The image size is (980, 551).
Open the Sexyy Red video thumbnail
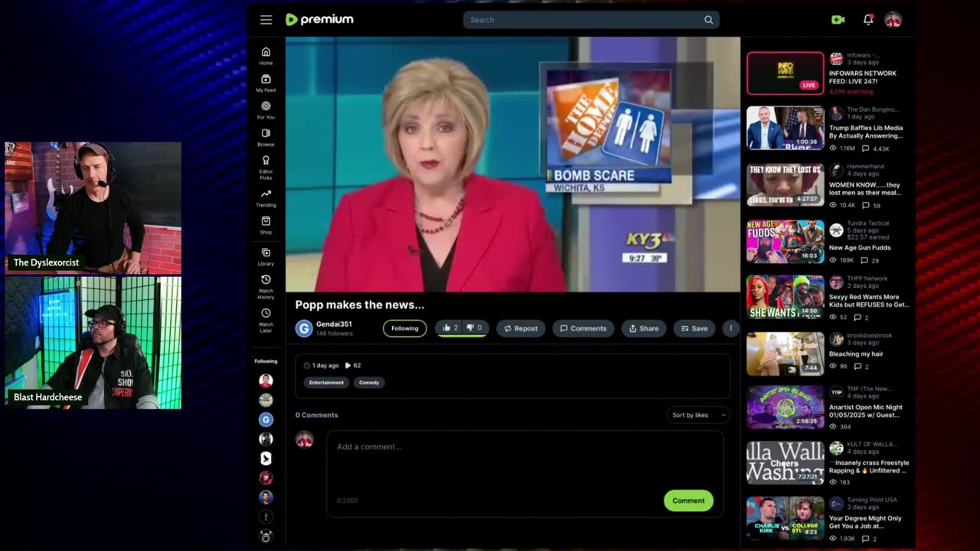786,297
